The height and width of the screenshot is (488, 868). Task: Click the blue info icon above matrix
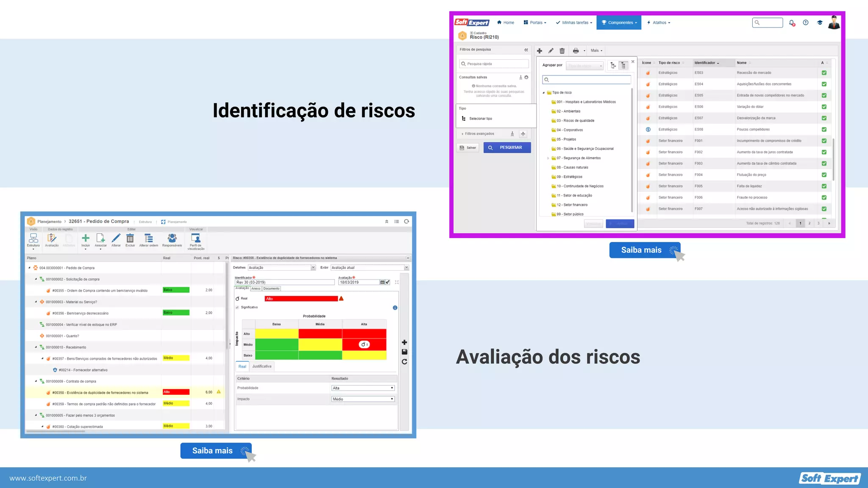(395, 308)
